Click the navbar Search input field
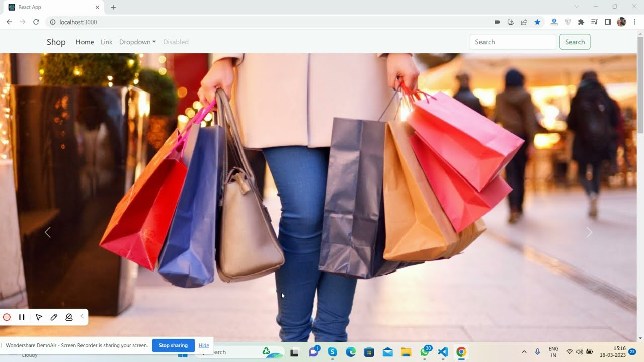Image resolution: width=644 pixels, height=362 pixels. [513, 42]
